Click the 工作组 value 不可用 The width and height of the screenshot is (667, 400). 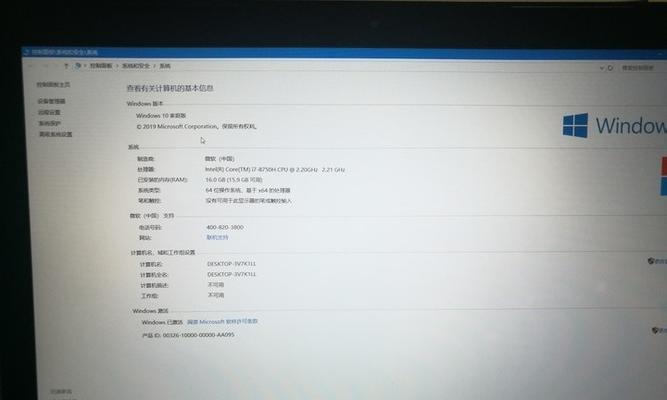pyautogui.click(x=216, y=295)
